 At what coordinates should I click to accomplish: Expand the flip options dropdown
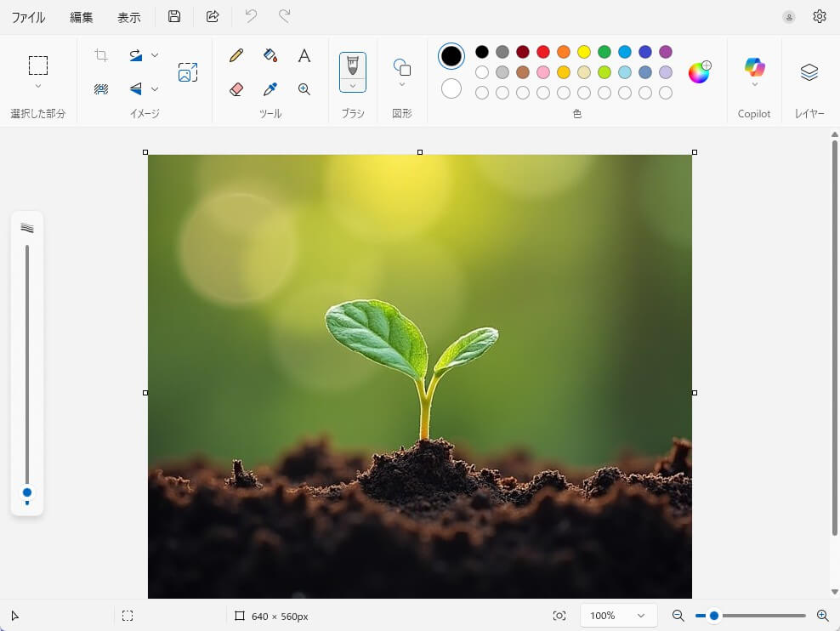point(155,89)
